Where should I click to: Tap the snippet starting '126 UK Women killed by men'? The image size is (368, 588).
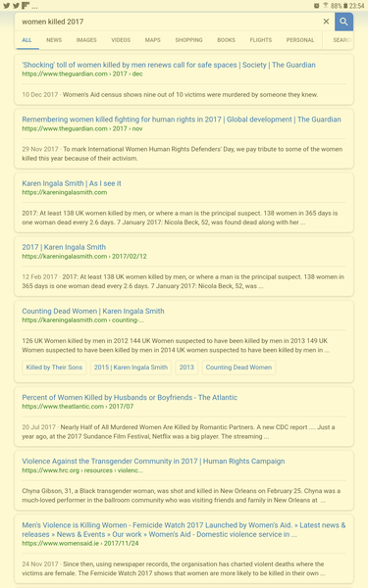(x=176, y=345)
